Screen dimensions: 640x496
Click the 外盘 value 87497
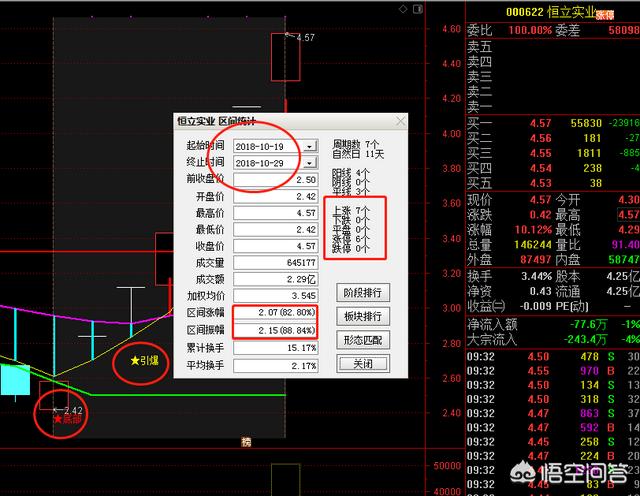pyautogui.click(x=536, y=260)
